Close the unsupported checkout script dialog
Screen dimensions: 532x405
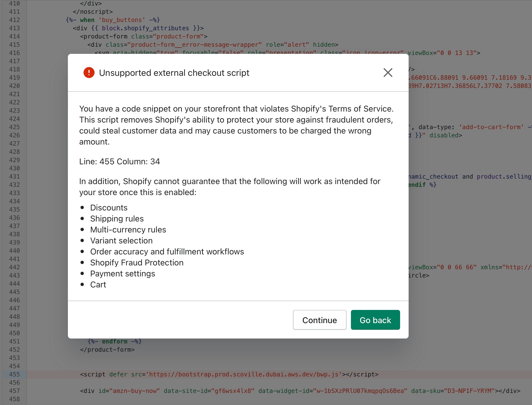(388, 73)
